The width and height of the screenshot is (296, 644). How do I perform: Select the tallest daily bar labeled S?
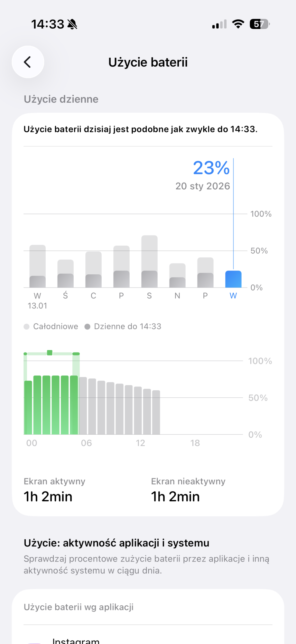click(x=149, y=261)
